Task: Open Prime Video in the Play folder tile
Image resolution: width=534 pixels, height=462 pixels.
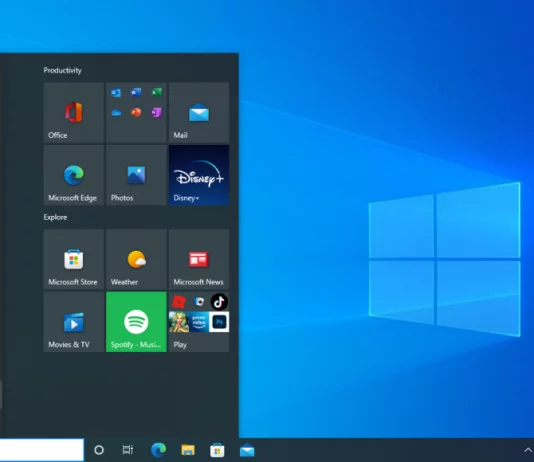Action: coord(199,322)
